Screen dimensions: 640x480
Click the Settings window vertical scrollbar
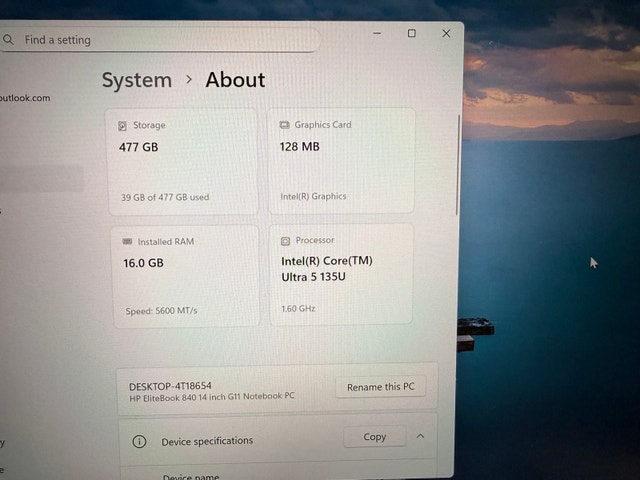point(458,164)
